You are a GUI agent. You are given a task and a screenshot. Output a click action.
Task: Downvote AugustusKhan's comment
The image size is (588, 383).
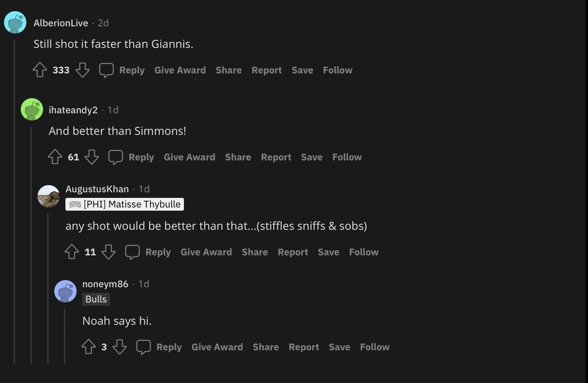pos(109,252)
